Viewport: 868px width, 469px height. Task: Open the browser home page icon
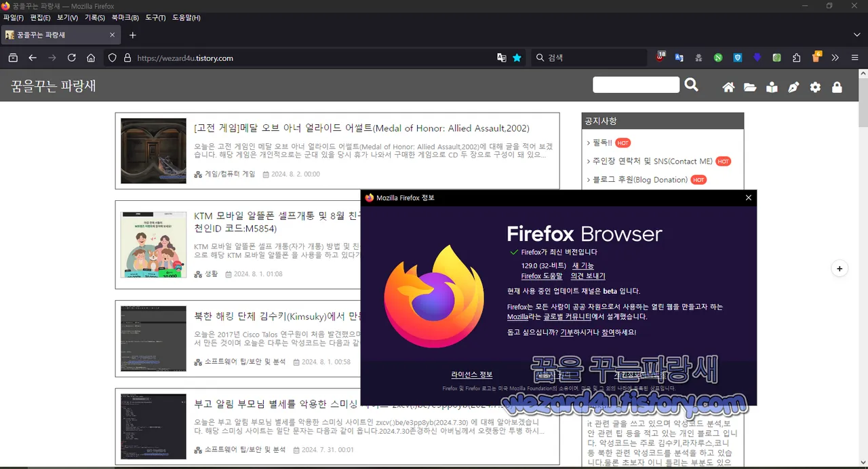[91, 58]
